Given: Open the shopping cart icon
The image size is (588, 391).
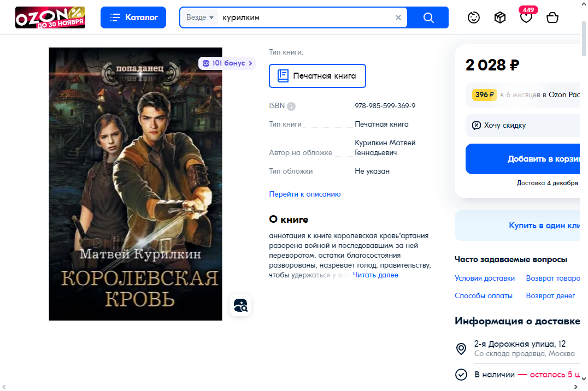Looking at the screenshot, I should pyautogui.click(x=552, y=17).
